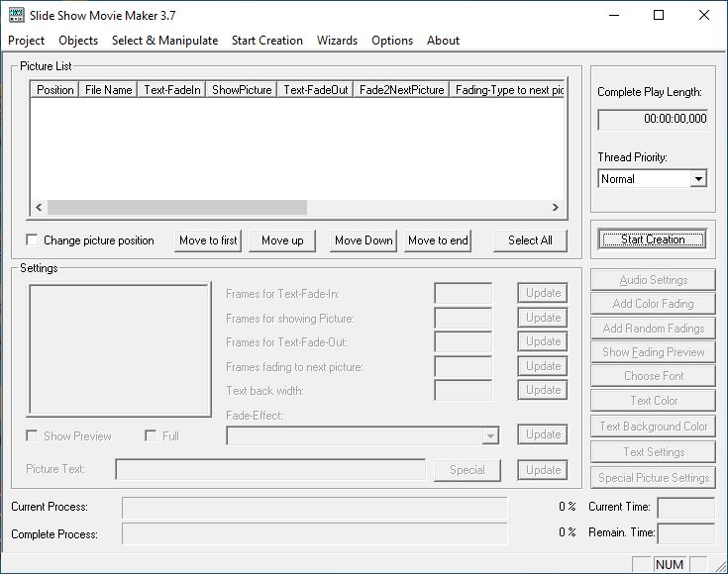Image resolution: width=728 pixels, height=574 pixels.
Task: Click Update for Frames for showing Picture
Action: 543,318
